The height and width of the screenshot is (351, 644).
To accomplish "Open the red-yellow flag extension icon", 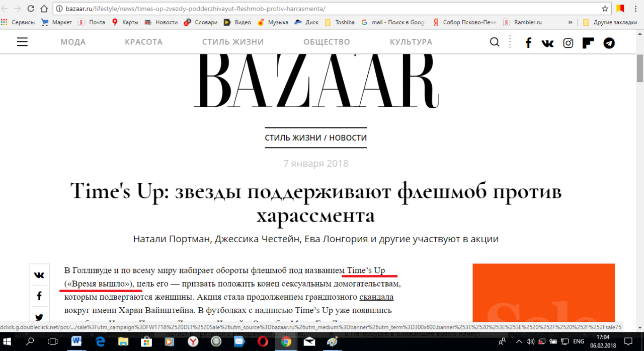I will coord(620,9).
